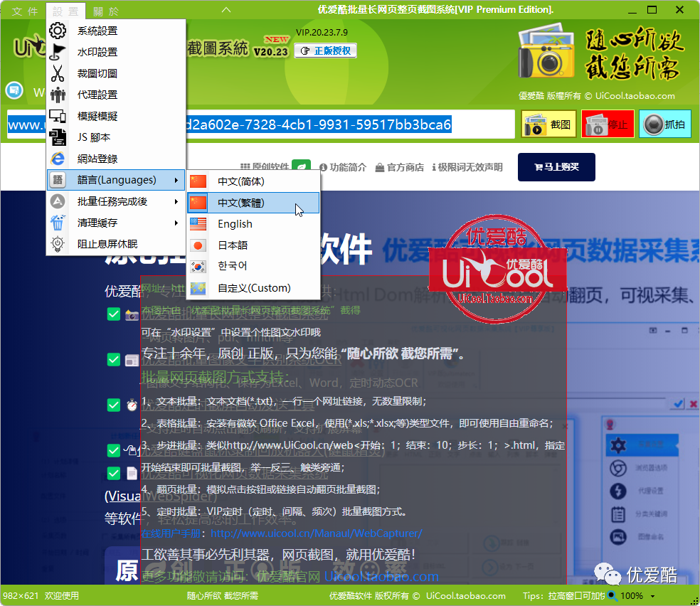Screen dimensions: 700x606
Task: Select English language option
Action: (x=253, y=224)
